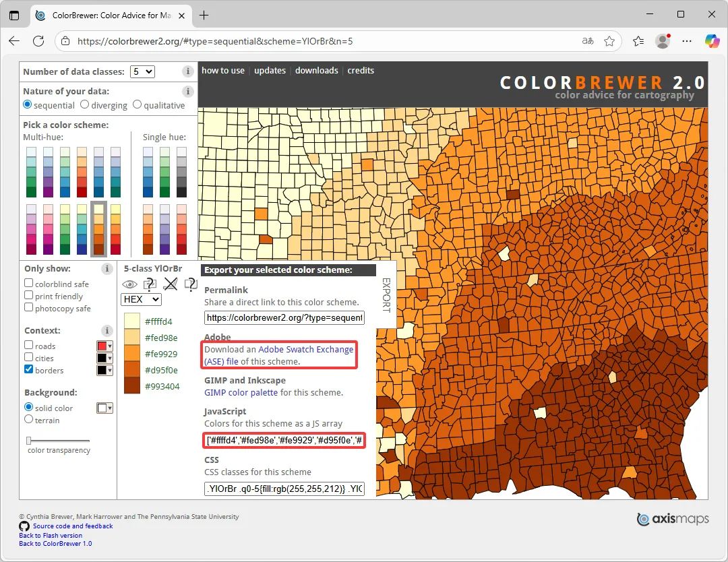Click the axismaps logo
The width and height of the screenshot is (728, 562).
pos(673,518)
